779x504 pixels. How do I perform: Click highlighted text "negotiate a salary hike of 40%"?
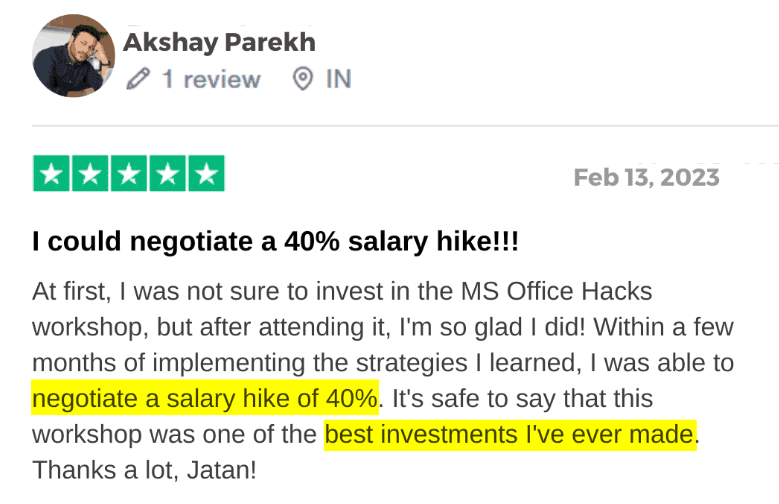205,398
